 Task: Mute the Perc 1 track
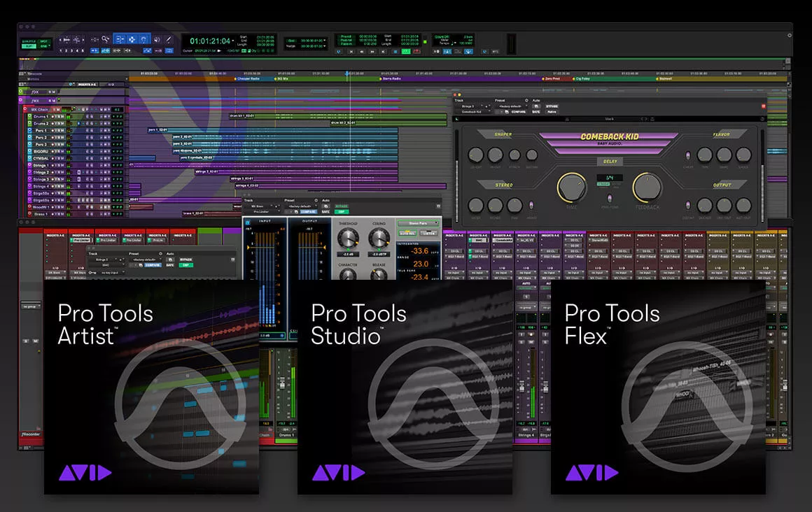[62, 130]
